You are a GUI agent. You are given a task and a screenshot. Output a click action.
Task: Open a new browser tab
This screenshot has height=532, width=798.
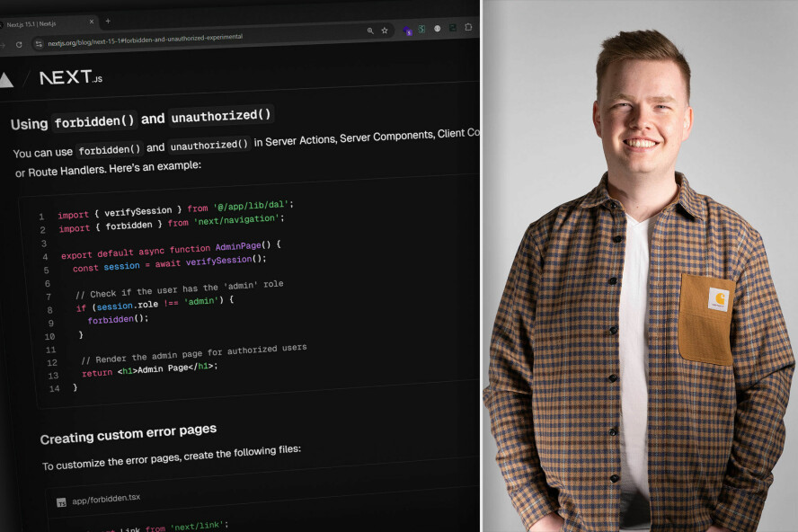point(108,21)
